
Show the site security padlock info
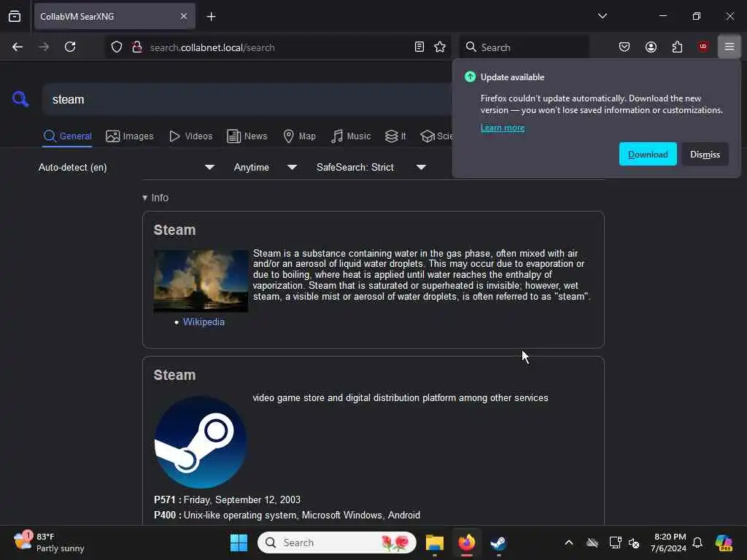coord(137,47)
